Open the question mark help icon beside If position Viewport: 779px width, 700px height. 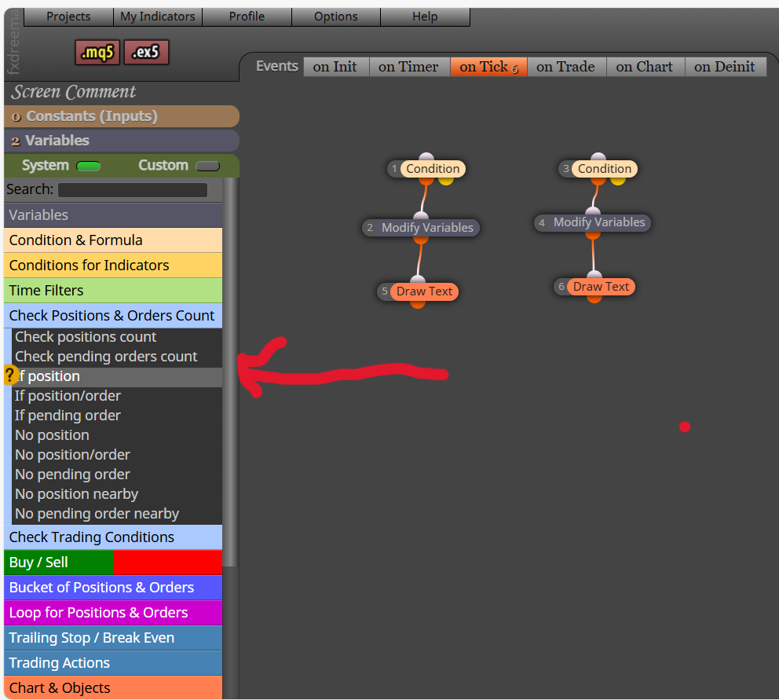coord(10,375)
